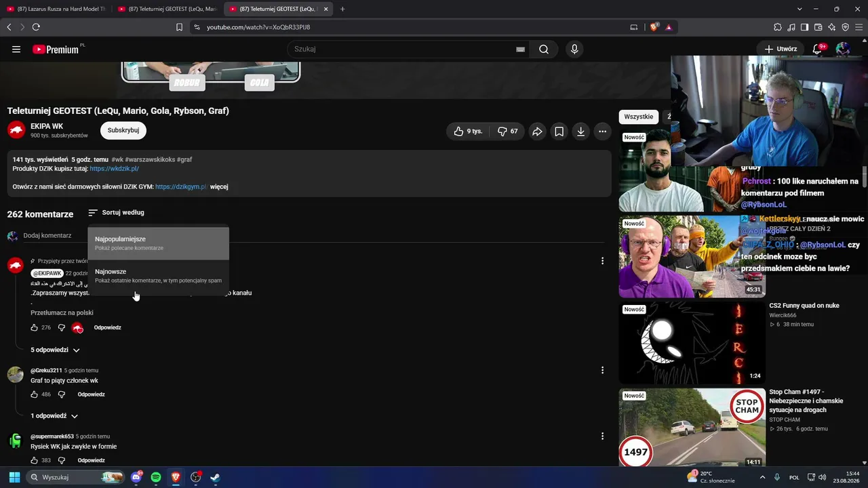Like the Teleturniej GEOTEST video
This screenshot has width=868, height=488.
coord(468,131)
